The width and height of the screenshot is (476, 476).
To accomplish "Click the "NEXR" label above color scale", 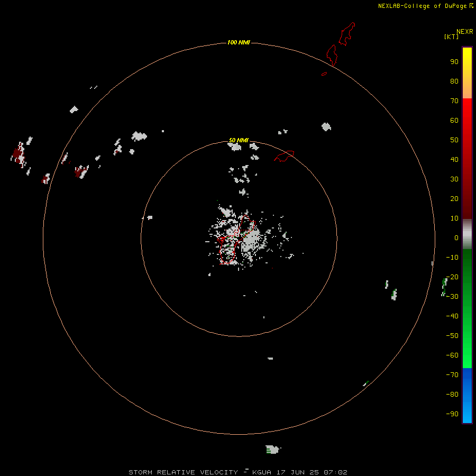I will pyautogui.click(x=464, y=32).
